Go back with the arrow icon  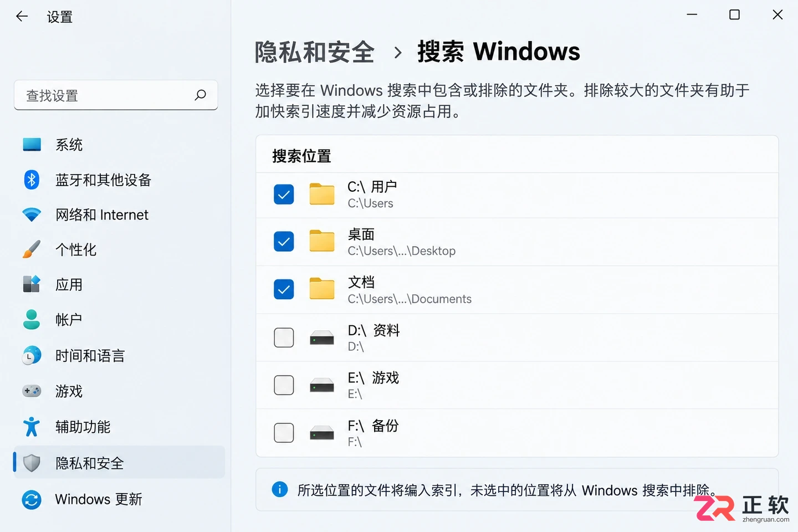(22, 17)
